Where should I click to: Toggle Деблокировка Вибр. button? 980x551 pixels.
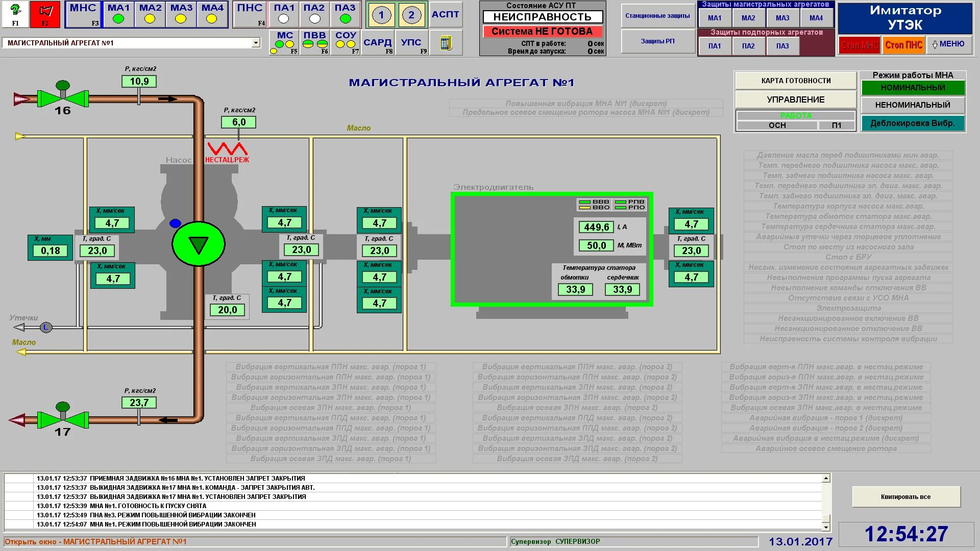click(x=913, y=123)
